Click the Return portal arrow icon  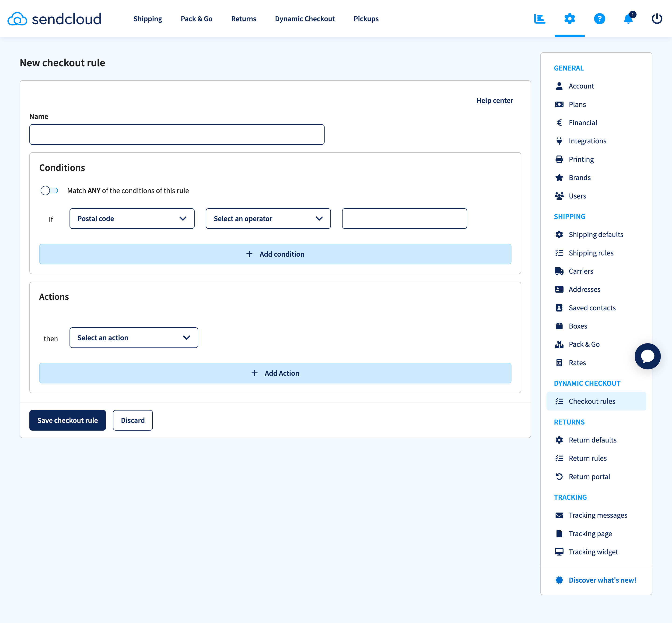point(559,477)
